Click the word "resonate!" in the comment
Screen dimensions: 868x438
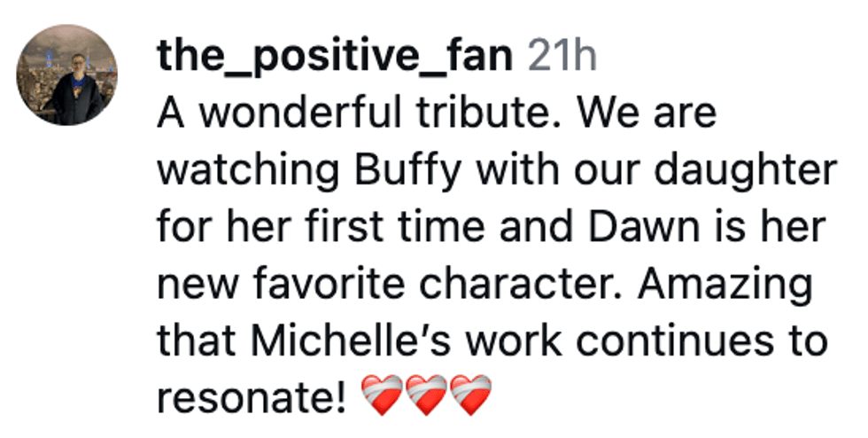click(x=252, y=395)
